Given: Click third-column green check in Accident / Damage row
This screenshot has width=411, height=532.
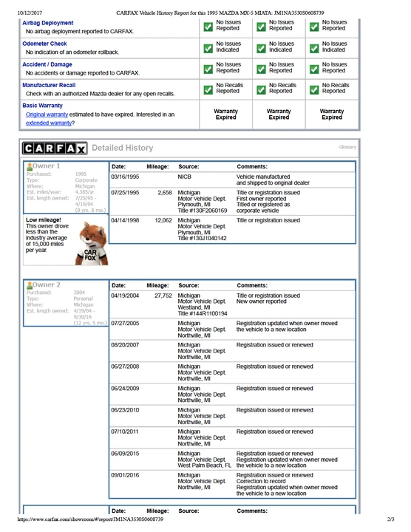Looking at the screenshot, I should click(x=314, y=69).
